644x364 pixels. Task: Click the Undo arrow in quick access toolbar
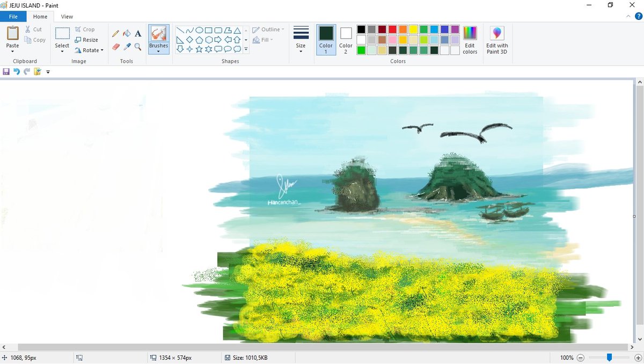click(17, 71)
